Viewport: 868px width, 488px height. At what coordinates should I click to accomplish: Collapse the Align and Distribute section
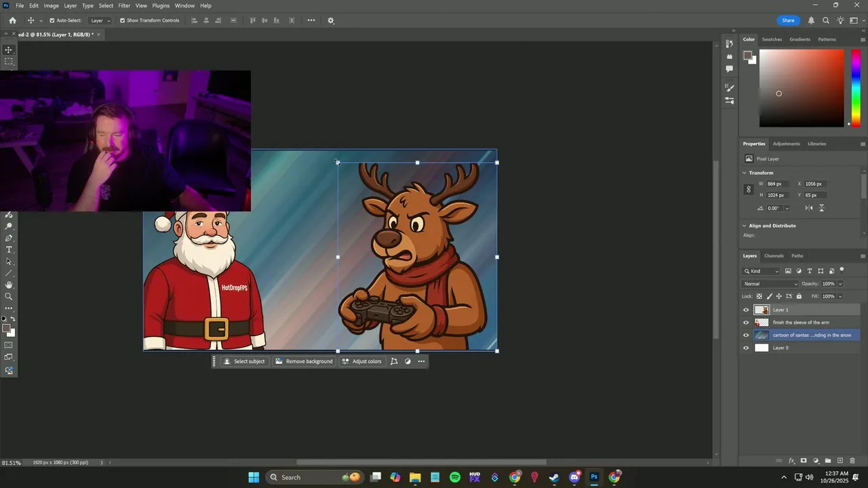745,226
